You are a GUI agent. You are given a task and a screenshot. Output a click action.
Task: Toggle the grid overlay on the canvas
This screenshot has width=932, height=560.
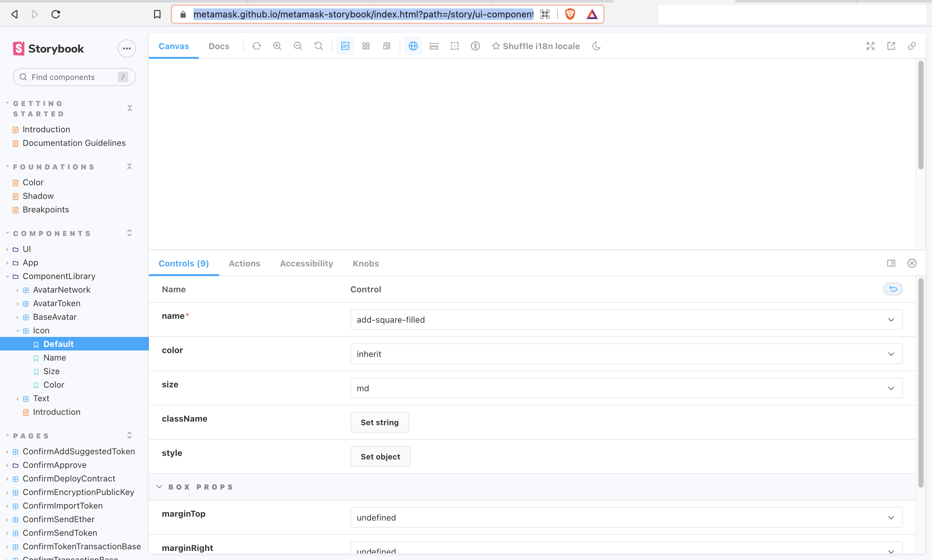(x=366, y=46)
